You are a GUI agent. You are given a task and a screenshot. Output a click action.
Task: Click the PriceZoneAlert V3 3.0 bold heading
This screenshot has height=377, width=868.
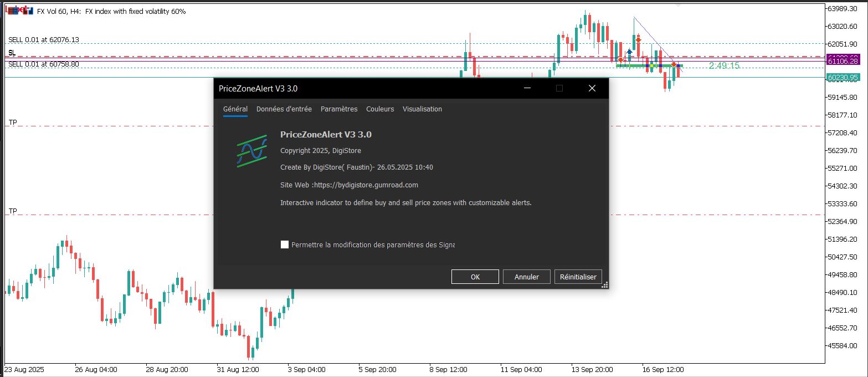point(326,134)
